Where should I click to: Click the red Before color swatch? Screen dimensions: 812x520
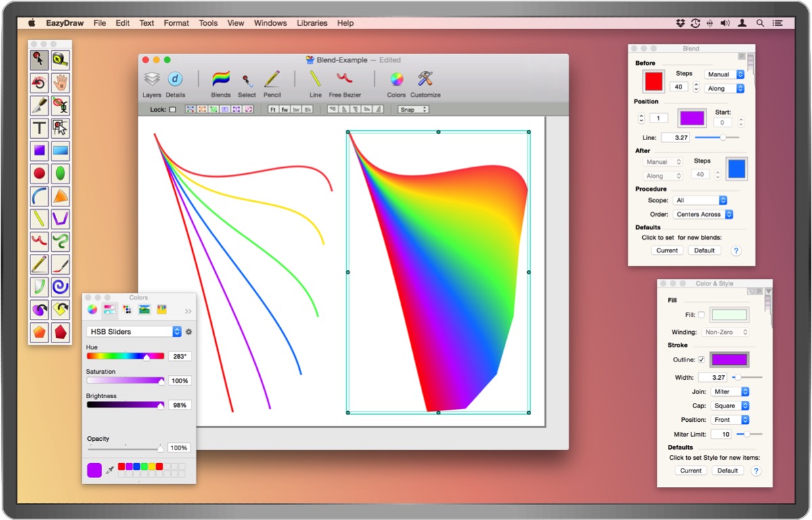(654, 81)
